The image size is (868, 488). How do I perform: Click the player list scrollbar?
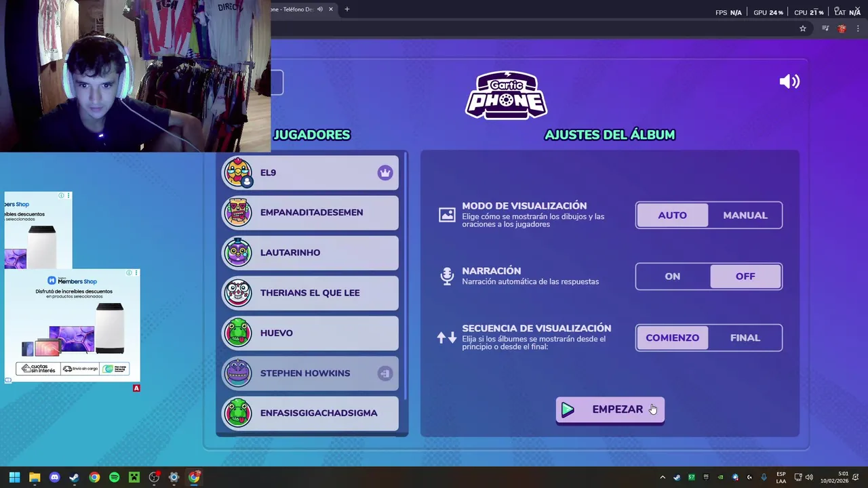406,276
